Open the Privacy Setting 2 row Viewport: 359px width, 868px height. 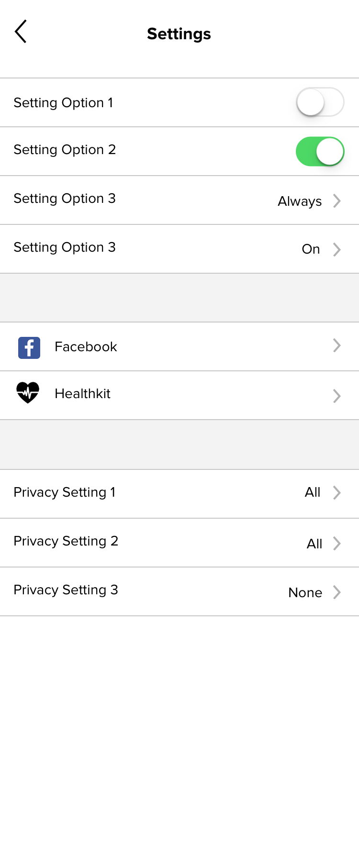click(179, 543)
